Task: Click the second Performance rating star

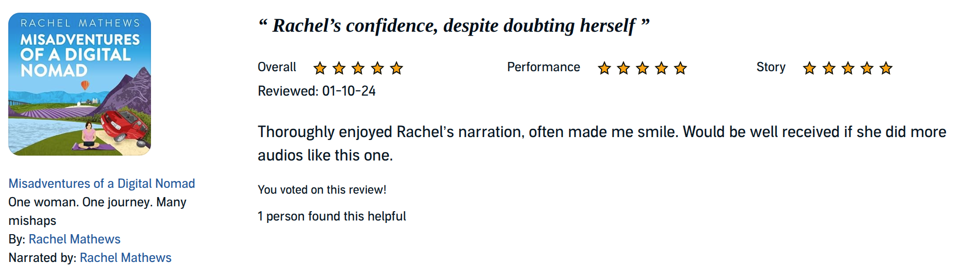Action: pyautogui.click(x=623, y=68)
